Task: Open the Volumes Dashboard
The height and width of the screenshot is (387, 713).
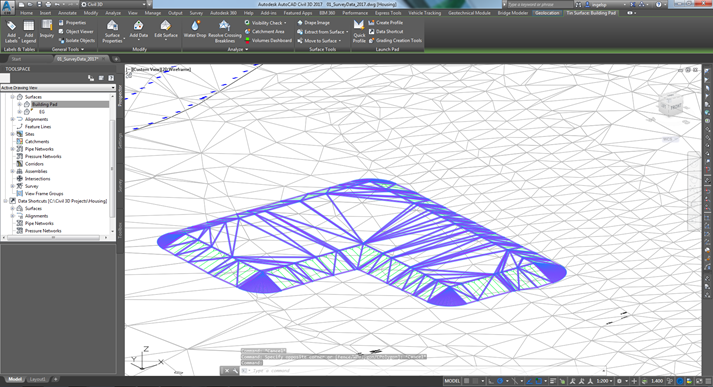Action: click(x=268, y=40)
